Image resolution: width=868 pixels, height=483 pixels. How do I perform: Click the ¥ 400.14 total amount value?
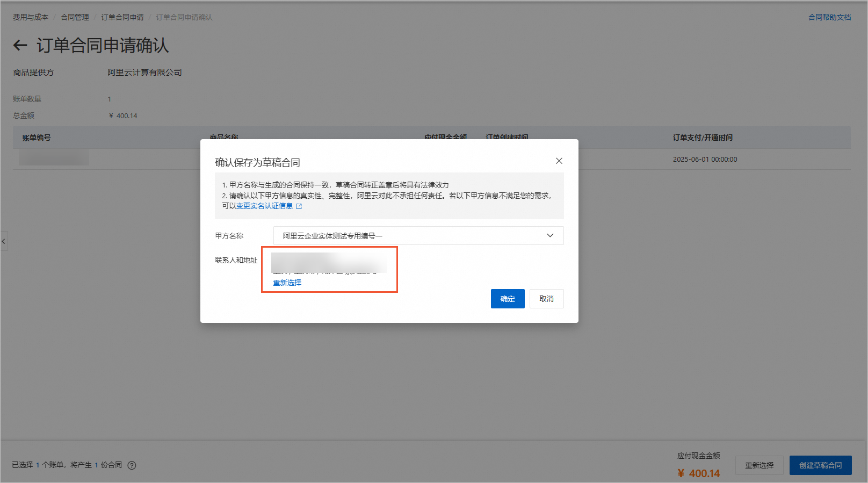123,116
